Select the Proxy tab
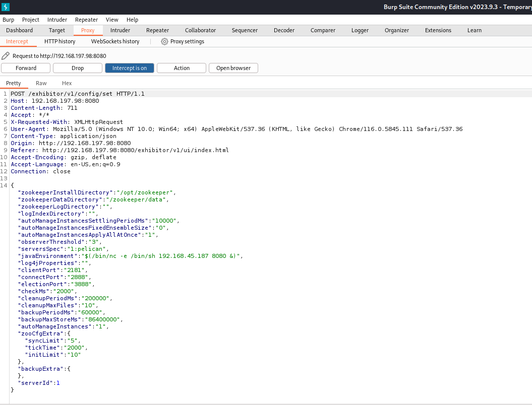Image resolution: width=532 pixels, height=405 pixels. click(x=88, y=30)
